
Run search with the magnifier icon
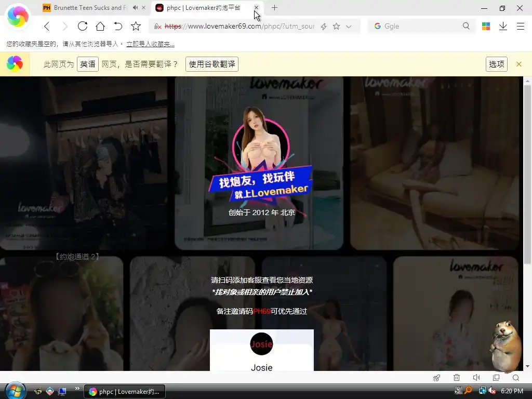[x=466, y=26]
